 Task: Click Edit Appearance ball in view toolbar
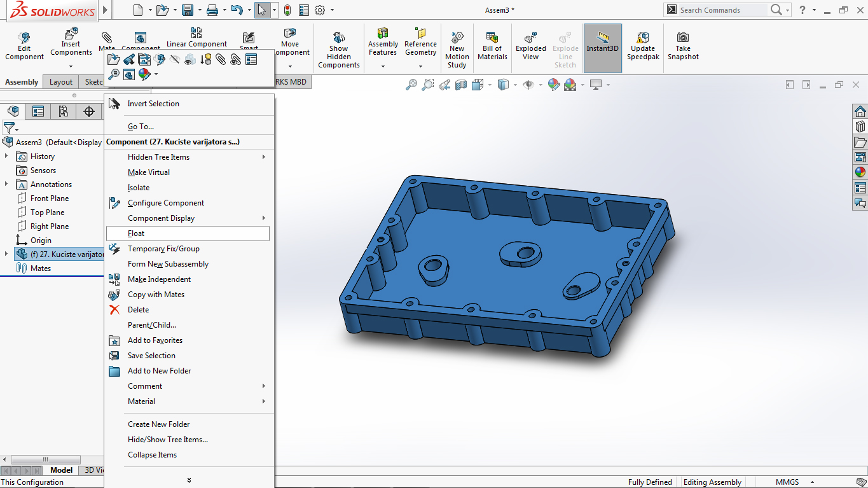click(554, 84)
